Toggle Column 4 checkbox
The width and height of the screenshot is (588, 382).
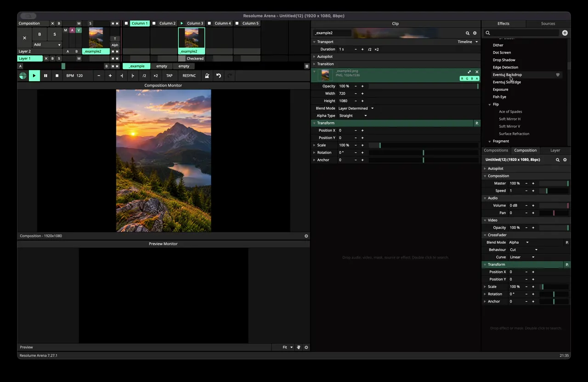click(209, 23)
